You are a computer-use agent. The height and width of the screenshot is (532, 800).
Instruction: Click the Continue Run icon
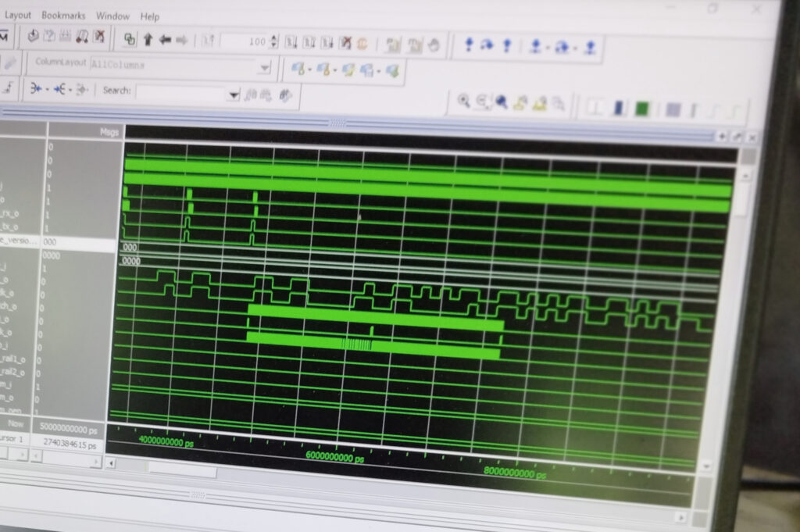[x=309, y=42]
